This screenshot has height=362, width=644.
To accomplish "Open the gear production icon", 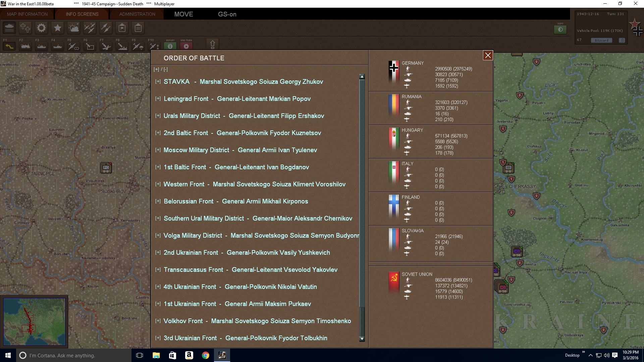I will pyautogui.click(x=42, y=28).
